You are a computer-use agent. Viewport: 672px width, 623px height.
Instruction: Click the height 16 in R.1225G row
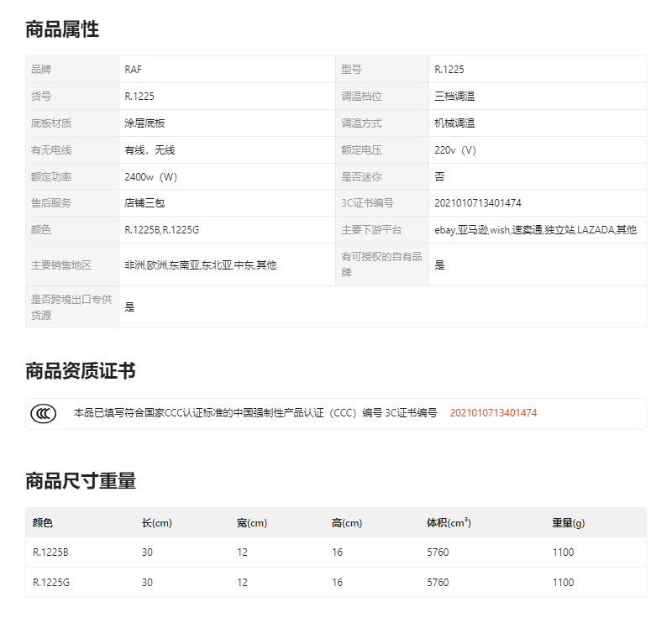[x=338, y=583]
